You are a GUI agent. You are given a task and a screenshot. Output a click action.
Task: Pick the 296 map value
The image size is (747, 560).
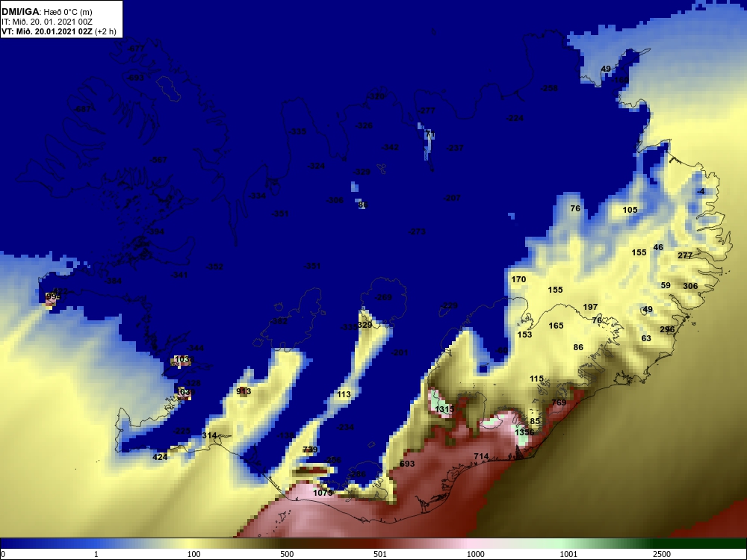(667, 329)
